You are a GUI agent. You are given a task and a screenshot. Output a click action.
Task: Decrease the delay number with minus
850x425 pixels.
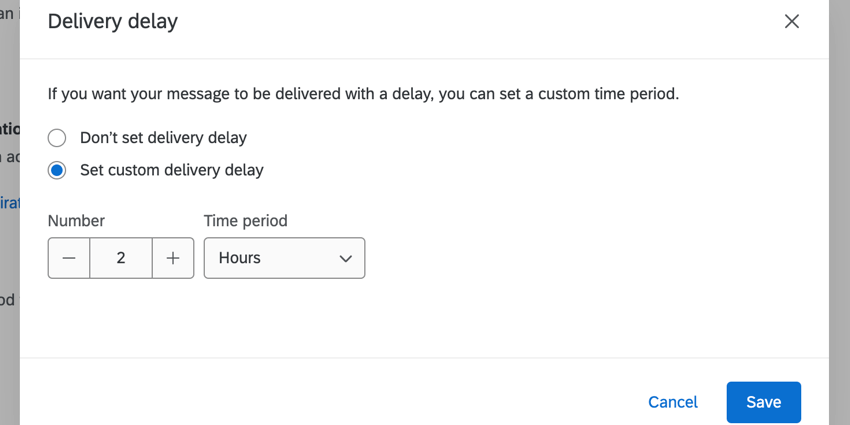click(69, 258)
